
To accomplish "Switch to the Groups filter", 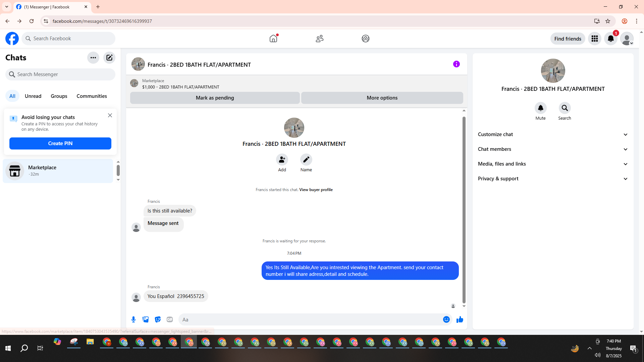I will (59, 96).
